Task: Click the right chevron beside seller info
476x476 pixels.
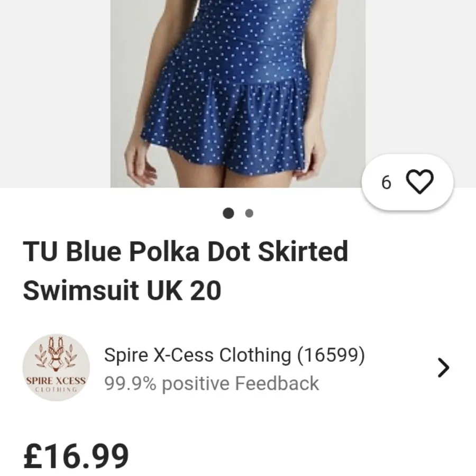Action: click(444, 368)
